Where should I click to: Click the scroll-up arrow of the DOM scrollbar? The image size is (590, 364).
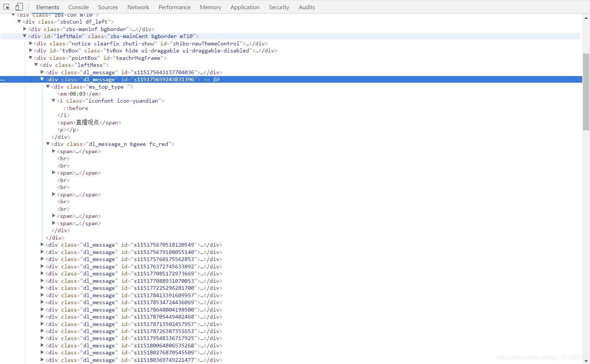point(586,17)
